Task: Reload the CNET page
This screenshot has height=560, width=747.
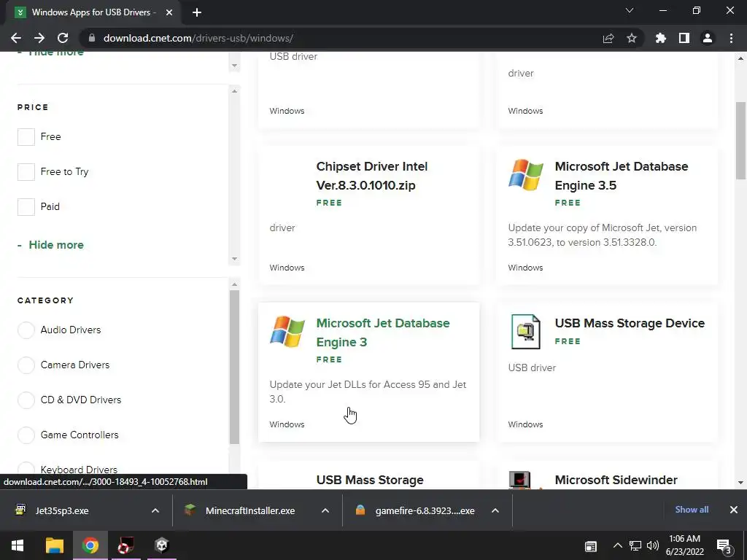Action: [x=63, y=38]
